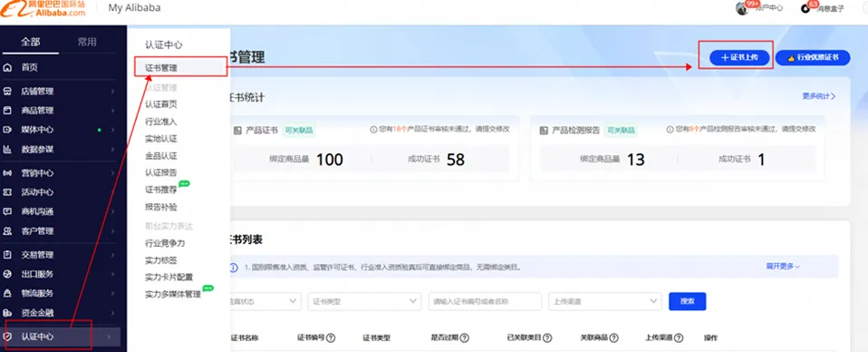Click the 行业优推证书 button
Screen dimensions: 868x352
(813, 57)
